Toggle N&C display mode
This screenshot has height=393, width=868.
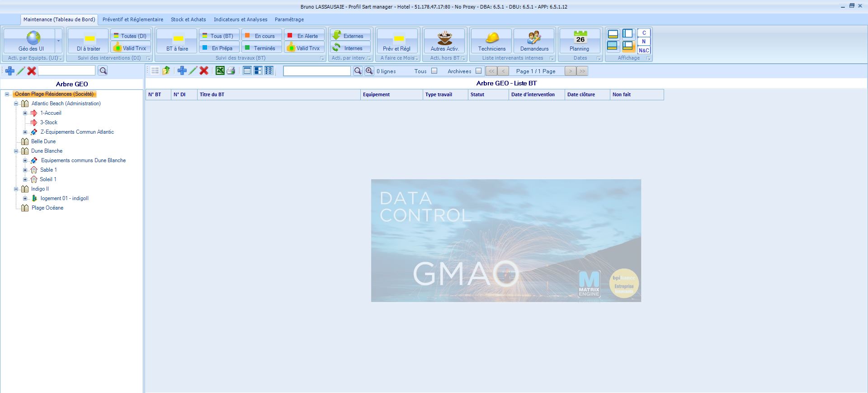(x=644, y=50)
